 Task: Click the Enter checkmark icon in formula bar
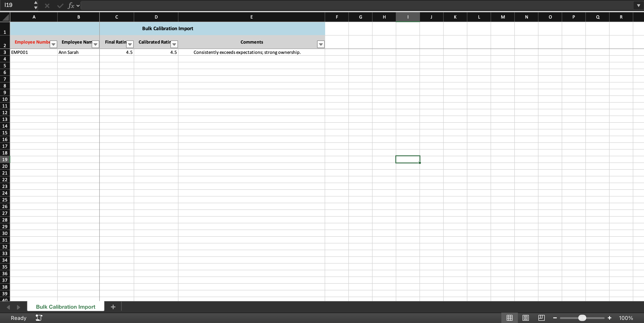(60, 6)
